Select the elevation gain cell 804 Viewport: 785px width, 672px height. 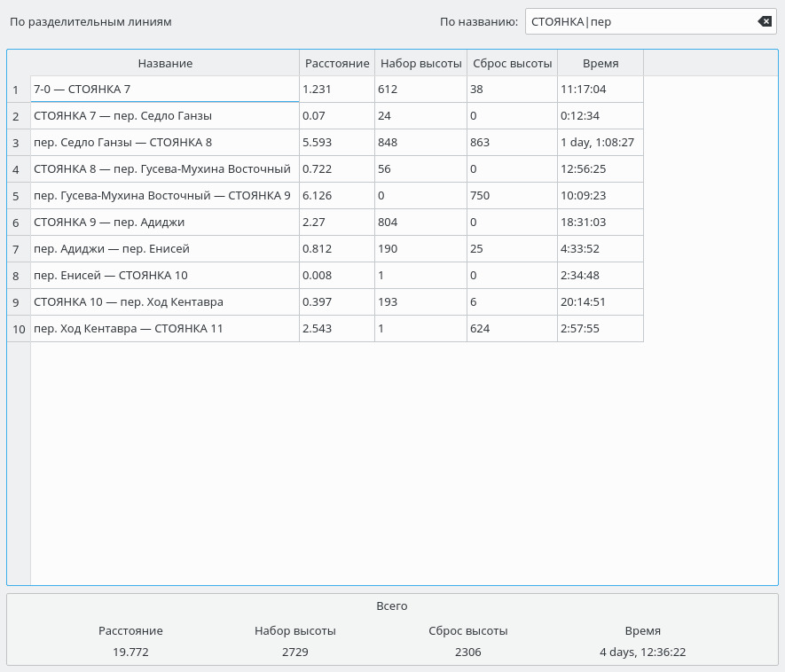(x=421, y=223)
